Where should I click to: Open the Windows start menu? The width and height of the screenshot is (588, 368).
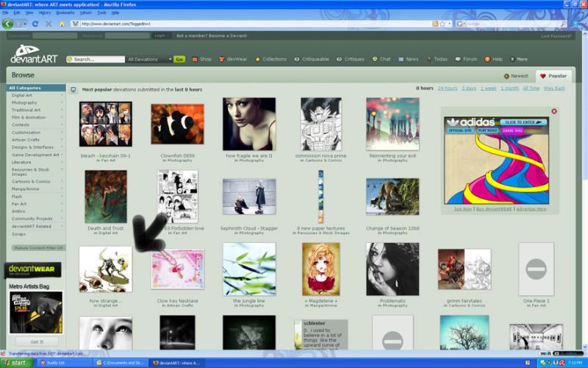click(16, 363)
